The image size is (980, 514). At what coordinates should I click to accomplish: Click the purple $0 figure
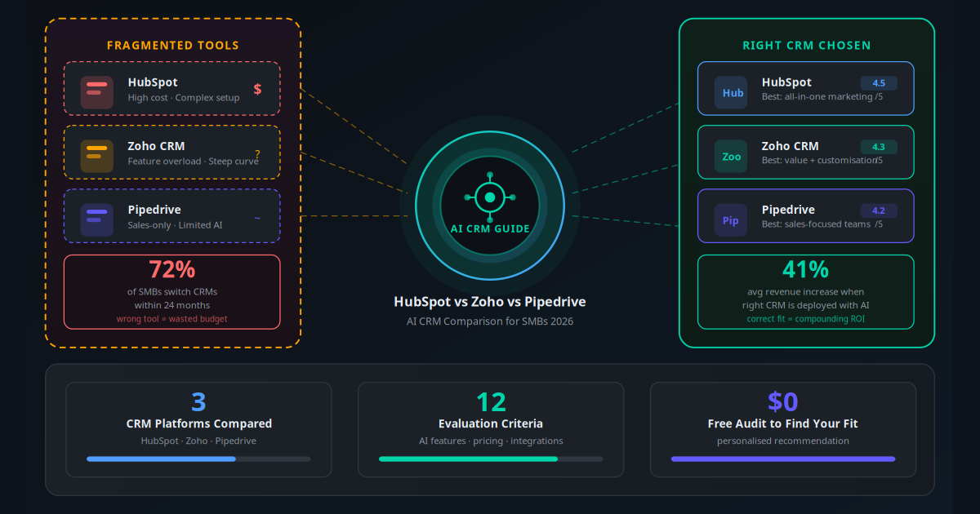[x=783, y=401]
